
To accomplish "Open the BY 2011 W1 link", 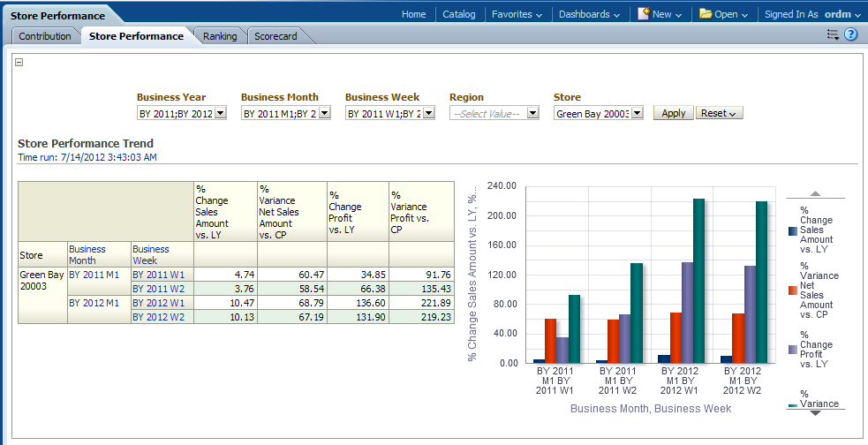I will pyautogui.click(x=159, y=275).
